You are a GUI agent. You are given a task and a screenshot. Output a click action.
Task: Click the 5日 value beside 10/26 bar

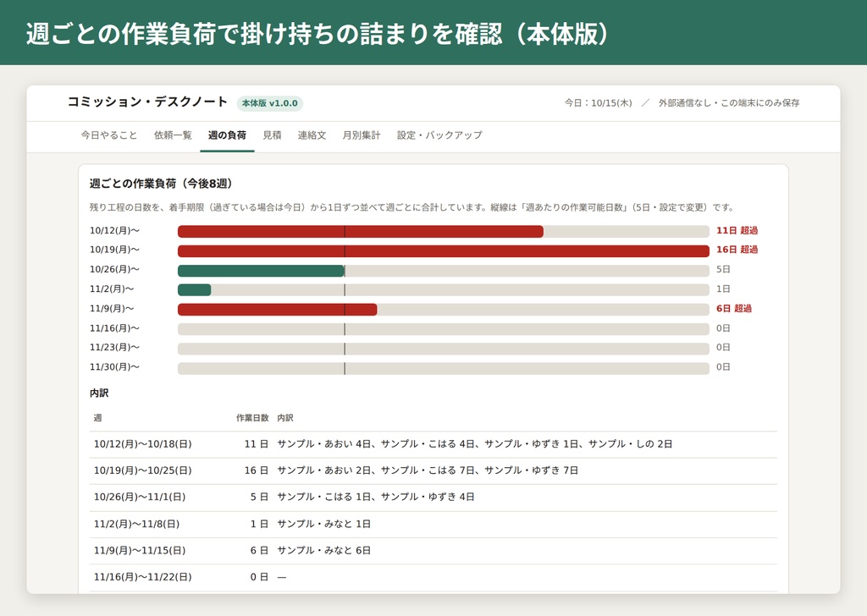coord(723,270)
